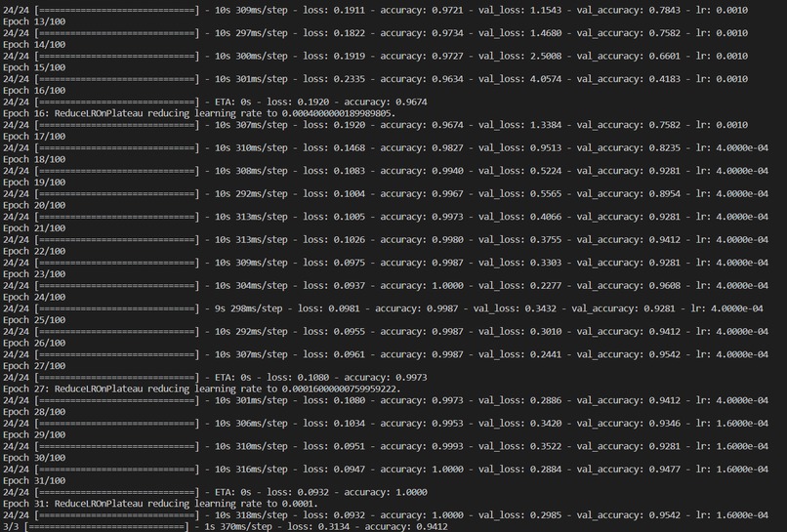The width and height of the screenshot is (787, 532).
Task: Click the value 'loss: 0.2335'
Action: pyautogui.click(x=334, y=79)
